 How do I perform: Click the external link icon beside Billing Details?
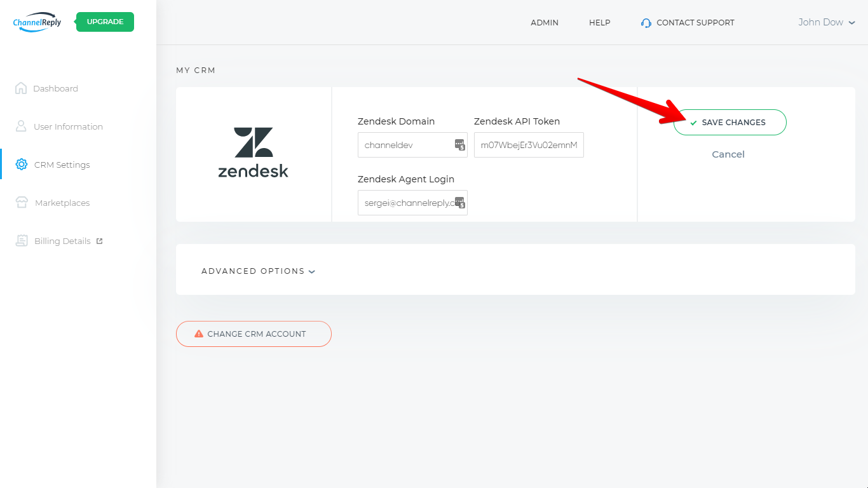click(99, 241)
